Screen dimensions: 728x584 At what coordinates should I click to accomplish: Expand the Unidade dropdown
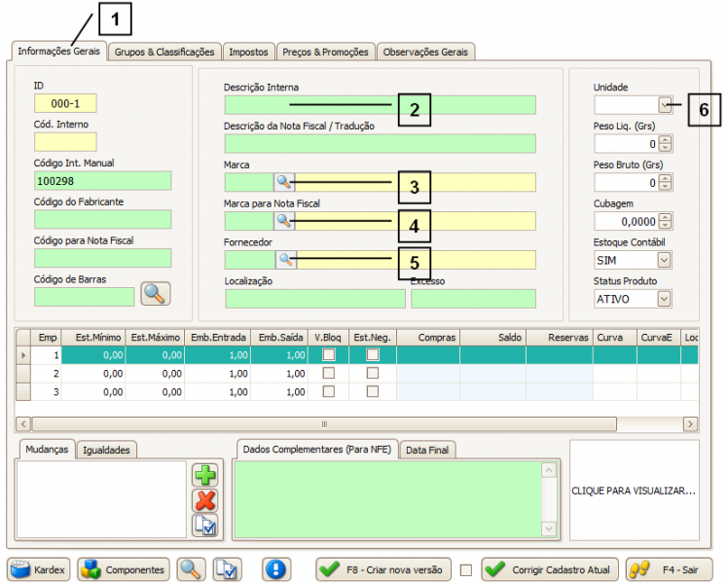(x=665, y=104)
